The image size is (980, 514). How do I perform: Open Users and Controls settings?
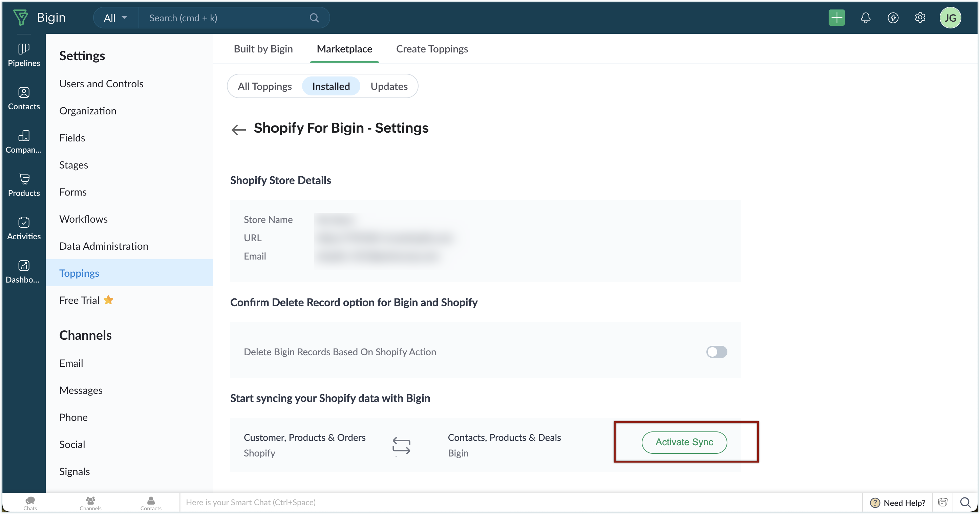101,84
